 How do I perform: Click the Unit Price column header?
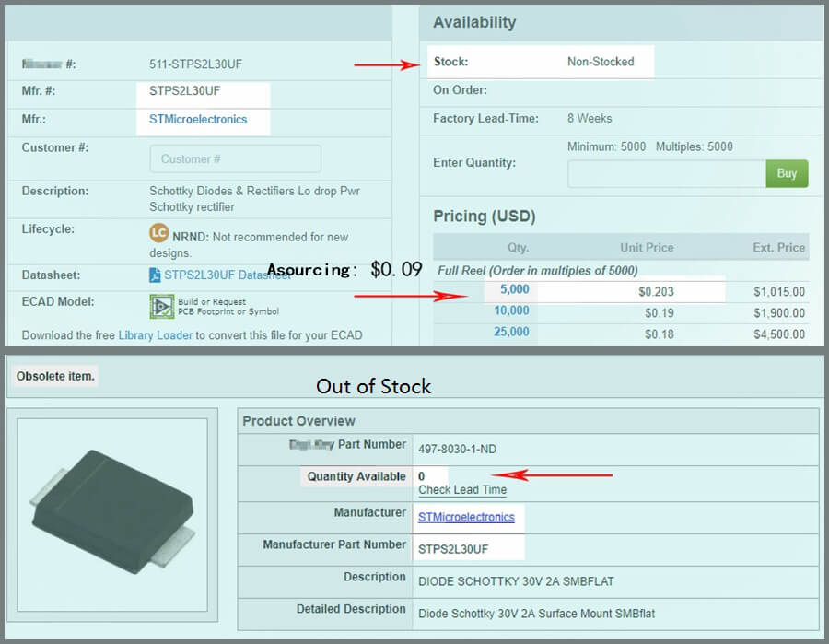[x=647, y=248]
